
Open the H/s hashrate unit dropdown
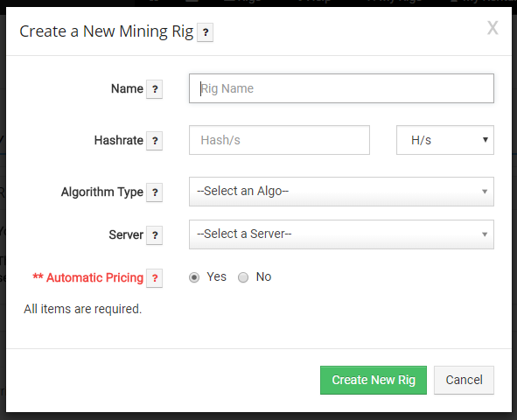pyautogui.click(x=445, y=140)
